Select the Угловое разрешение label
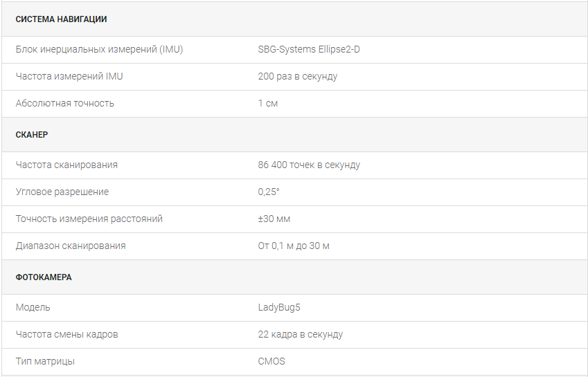 click(62, 192)
